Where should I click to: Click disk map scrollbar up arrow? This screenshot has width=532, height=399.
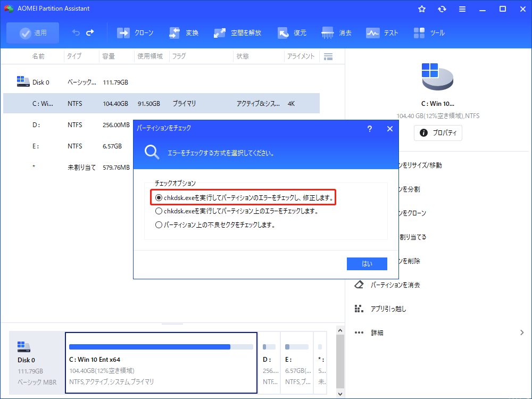(340, 330)
